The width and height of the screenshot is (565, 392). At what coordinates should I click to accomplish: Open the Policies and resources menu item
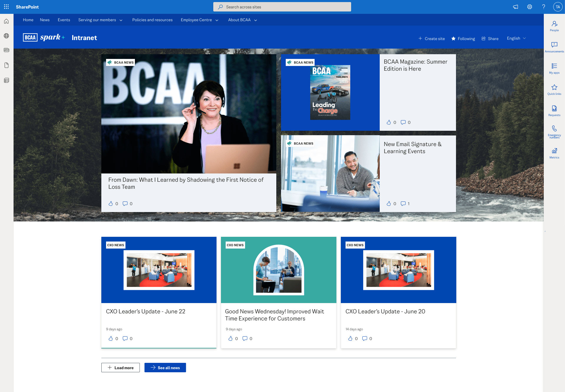tap(152, 20)
